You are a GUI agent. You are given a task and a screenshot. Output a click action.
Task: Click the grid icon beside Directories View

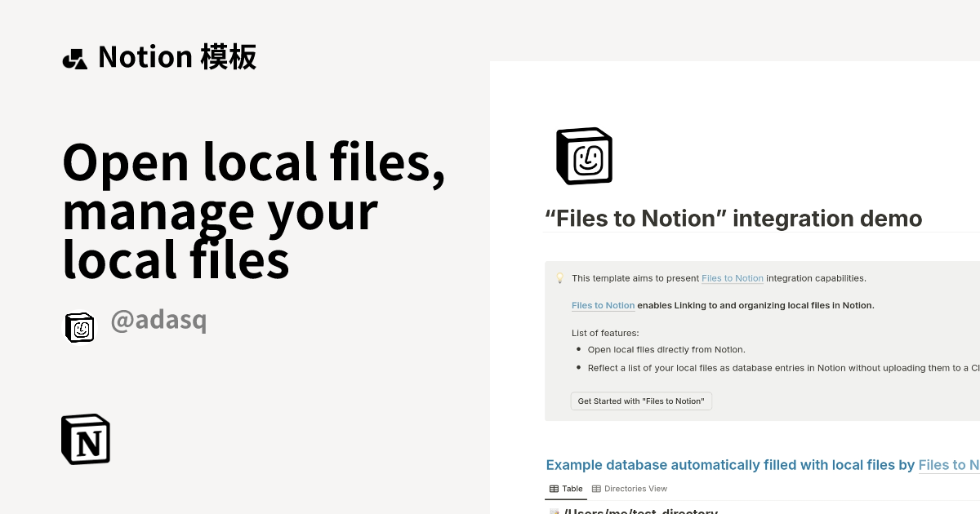click(x=596, y=489)
